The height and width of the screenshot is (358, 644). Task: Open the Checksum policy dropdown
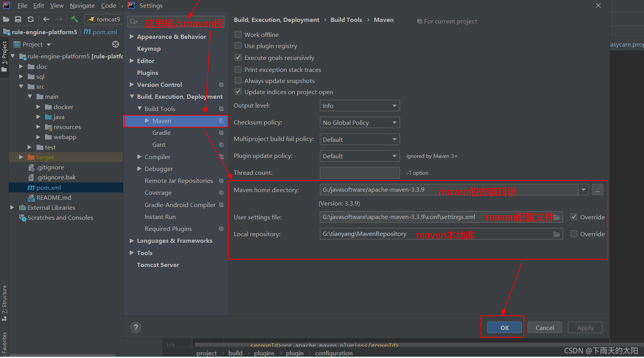360,123
